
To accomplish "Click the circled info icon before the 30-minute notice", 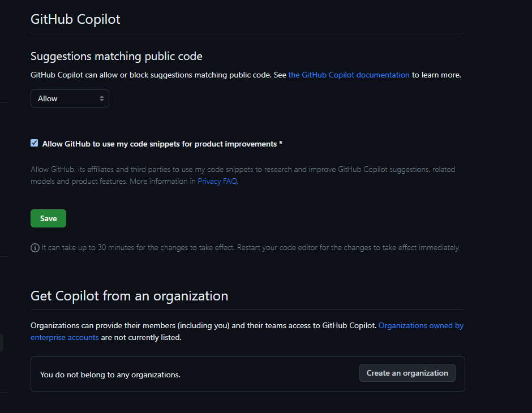I will [x=34, y=247].
